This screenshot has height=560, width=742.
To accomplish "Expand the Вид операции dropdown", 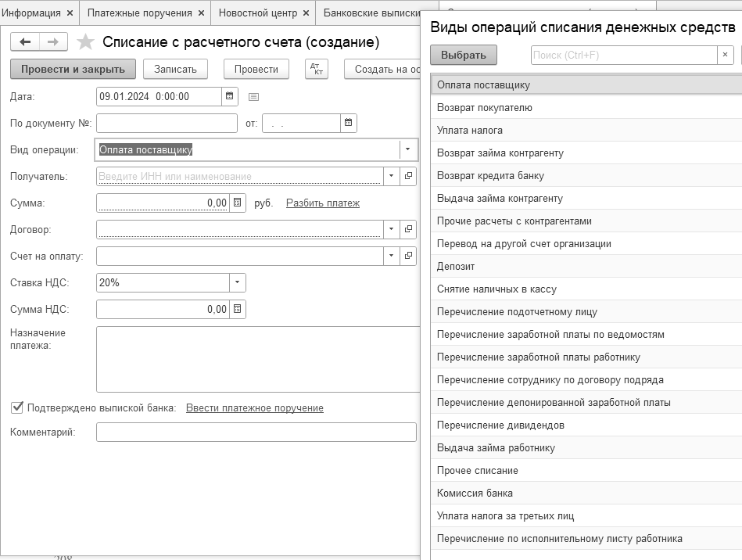I will (407, 149).
